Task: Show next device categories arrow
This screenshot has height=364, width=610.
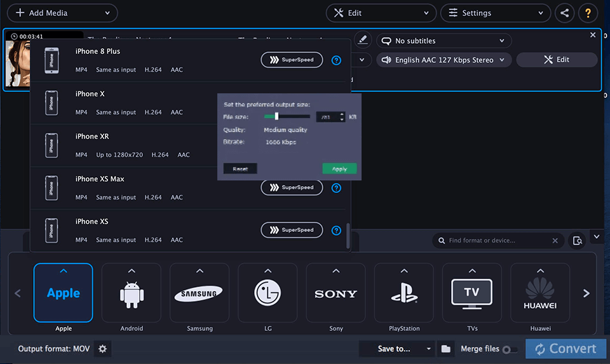Action: [586, 293]
